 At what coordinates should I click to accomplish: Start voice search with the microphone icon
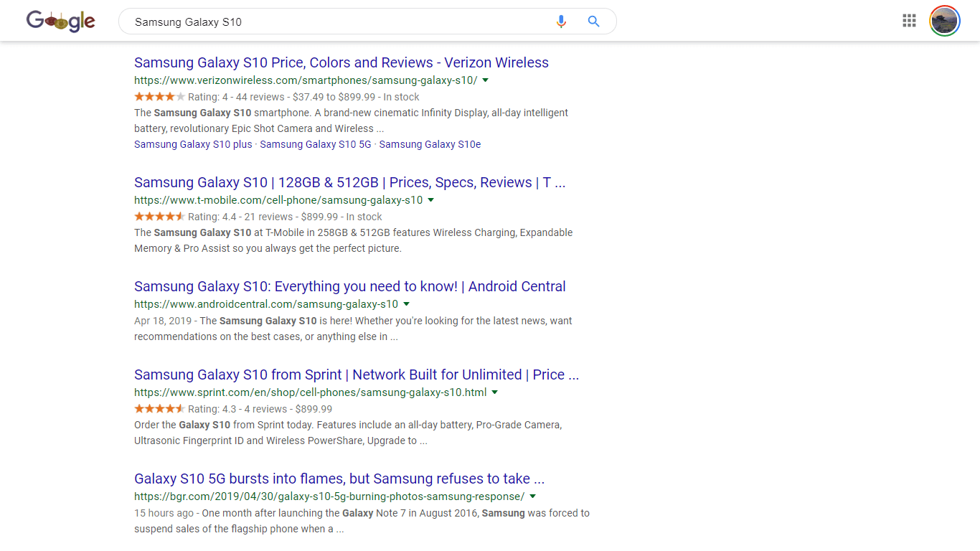(x=561, y=22)
